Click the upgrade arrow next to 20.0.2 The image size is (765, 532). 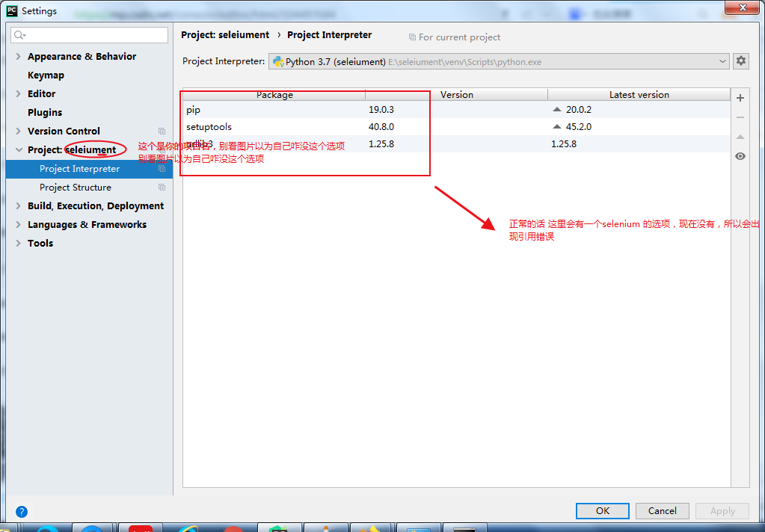click(x=557, y=110)
